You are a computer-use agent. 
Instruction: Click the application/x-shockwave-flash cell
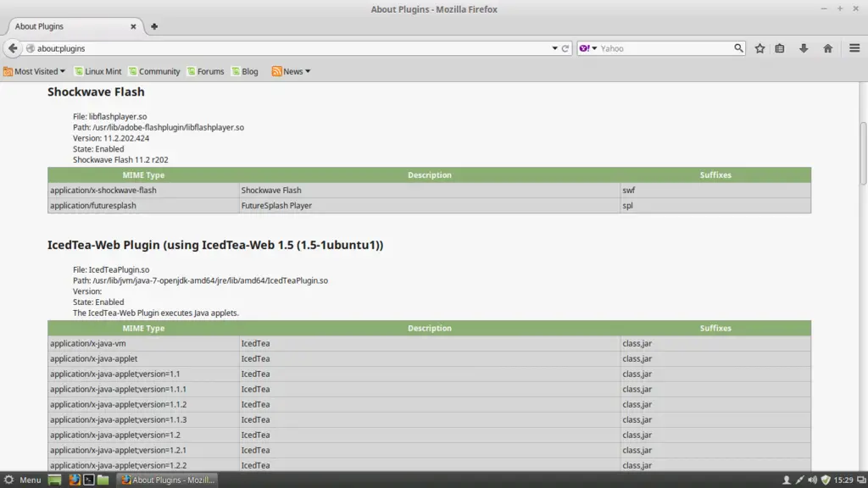(143, 191)
